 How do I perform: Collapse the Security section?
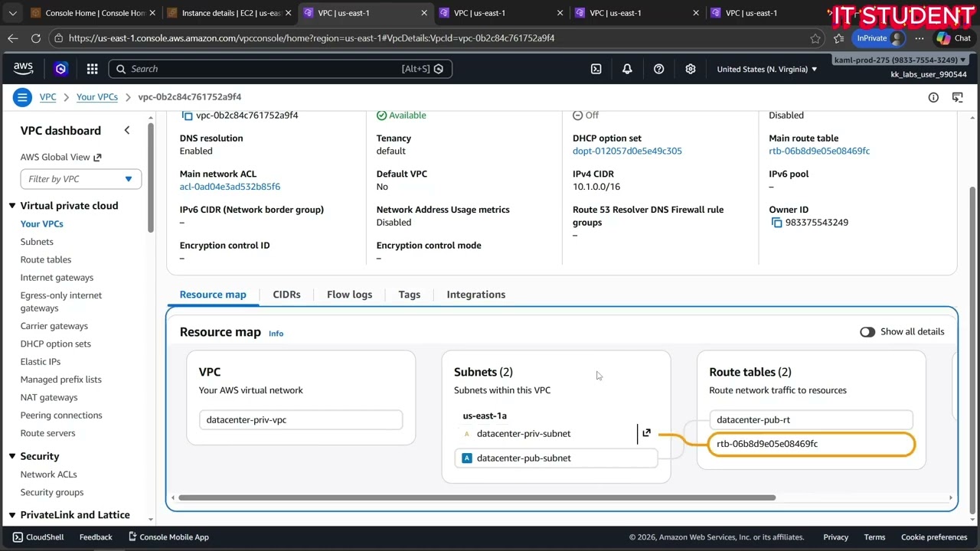click(x=12, y=456)
